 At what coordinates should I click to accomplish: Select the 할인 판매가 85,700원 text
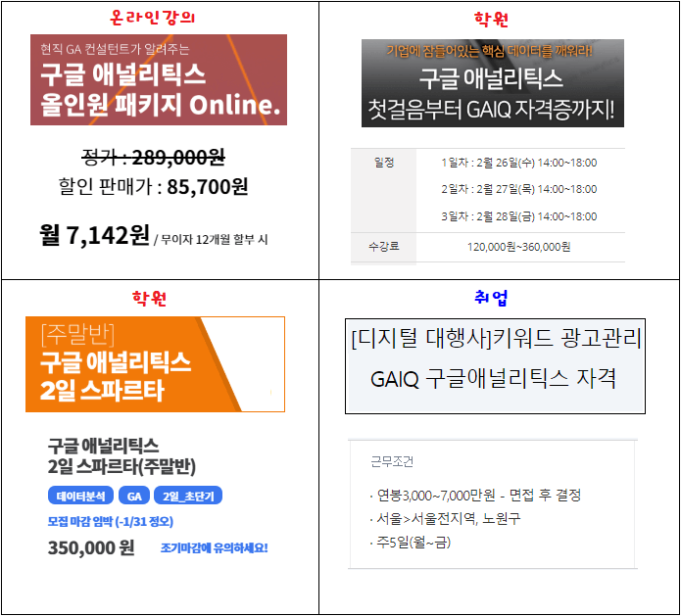coord(153,187)
